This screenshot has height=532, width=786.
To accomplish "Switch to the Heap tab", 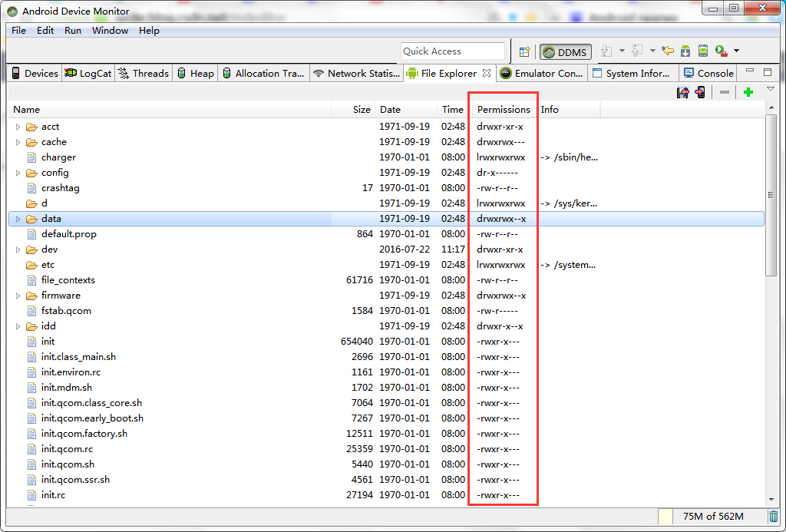I will tap(196, 73).
